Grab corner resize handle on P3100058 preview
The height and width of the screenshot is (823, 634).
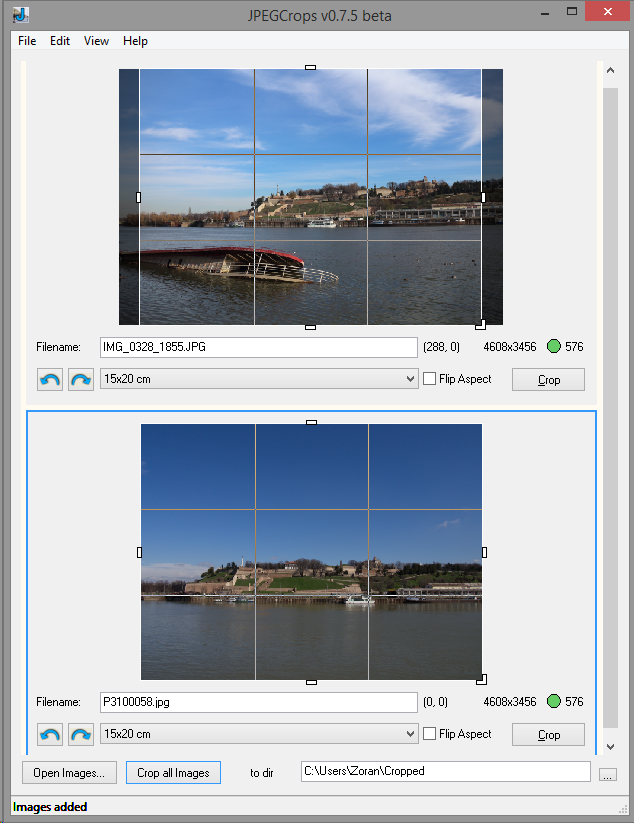pos(482,680)
